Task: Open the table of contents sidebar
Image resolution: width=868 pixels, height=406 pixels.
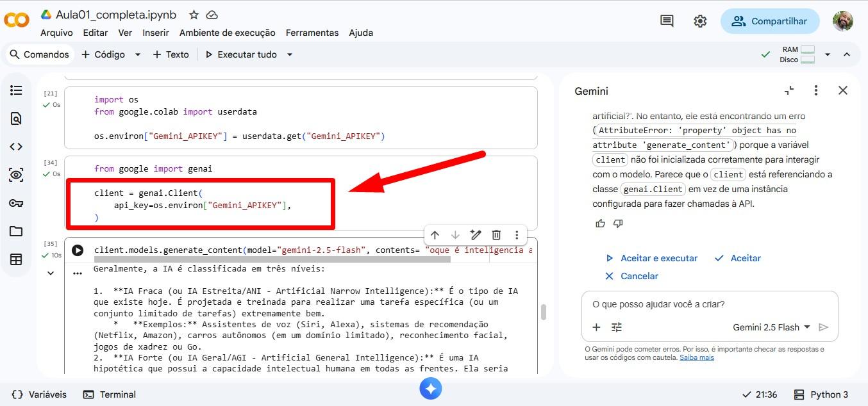Action: coord(16,90)
